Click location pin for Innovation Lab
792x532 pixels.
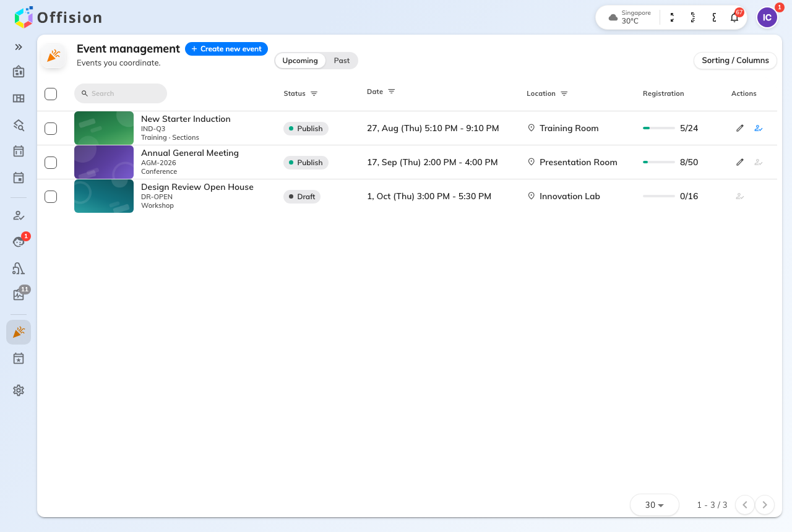(x=531, y=196)
